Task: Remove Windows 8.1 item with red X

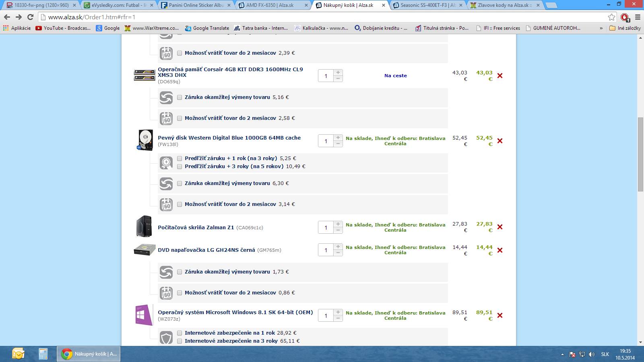Action: click(500, 315)
